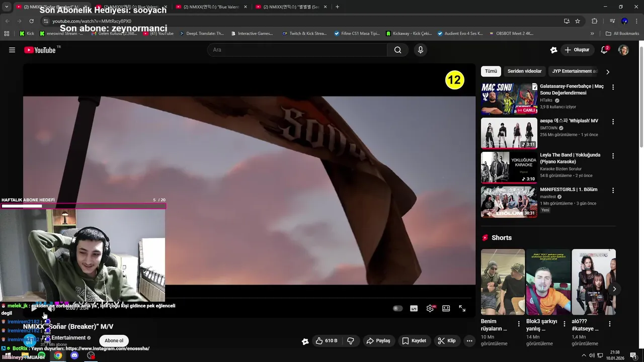Open more actions ellipsis under the video
The width and height of the screenshot is (644, 362).
[x=469, y=341]
